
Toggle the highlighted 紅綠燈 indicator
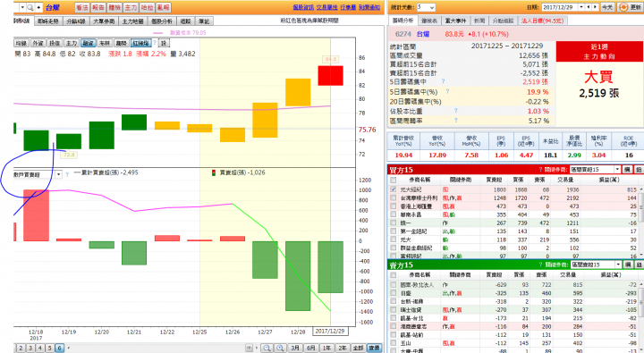pyautogui.click(x=141, y=43)
